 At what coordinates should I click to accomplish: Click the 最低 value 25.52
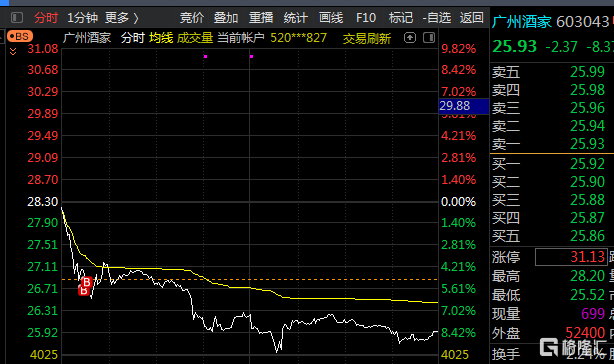tap(587, 295)
